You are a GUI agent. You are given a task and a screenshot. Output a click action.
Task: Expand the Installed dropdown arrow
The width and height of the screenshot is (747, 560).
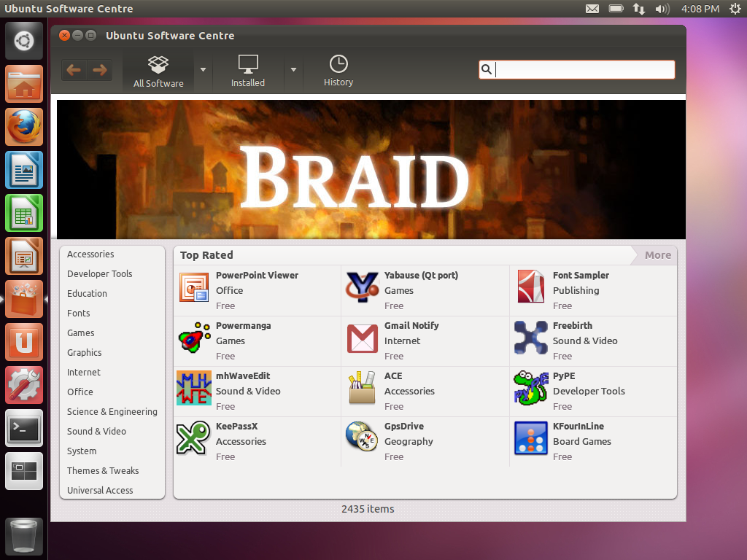coord(293,70)
